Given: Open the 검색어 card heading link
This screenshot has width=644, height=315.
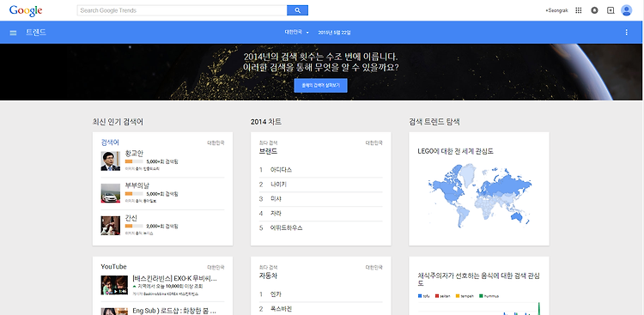Looking at the screenshot, I should [110, 142].
